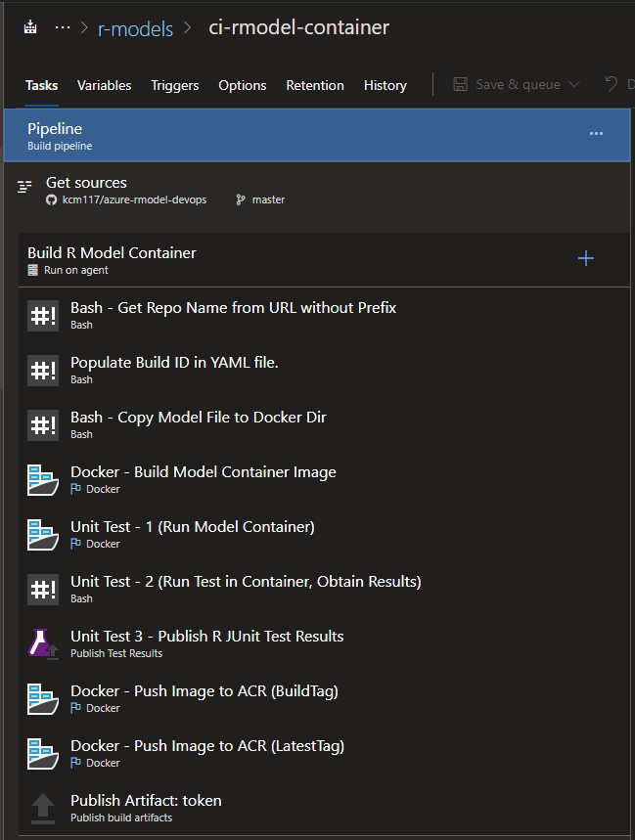The width and height of the screenshot is (635, 840).
Task: Click the Bash icon for Unit Test - 2
Action: pyautogui.click(x=43, y=590)
